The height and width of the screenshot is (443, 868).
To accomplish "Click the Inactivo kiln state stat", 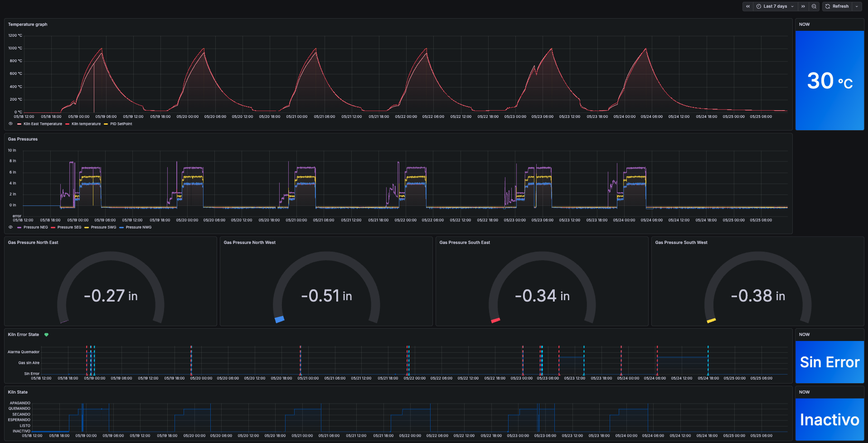I will point(829,420).
